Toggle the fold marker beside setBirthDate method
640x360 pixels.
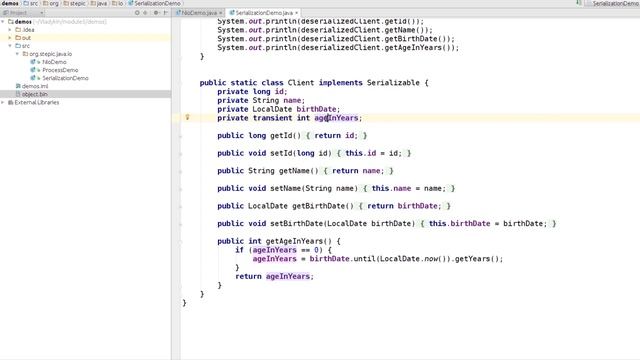point(180,224)
